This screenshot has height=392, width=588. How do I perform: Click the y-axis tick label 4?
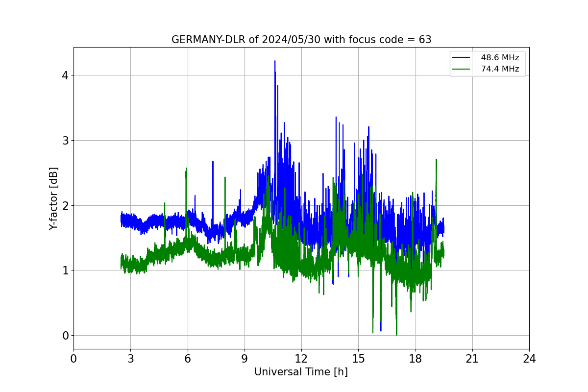click(x=65, y=75)
